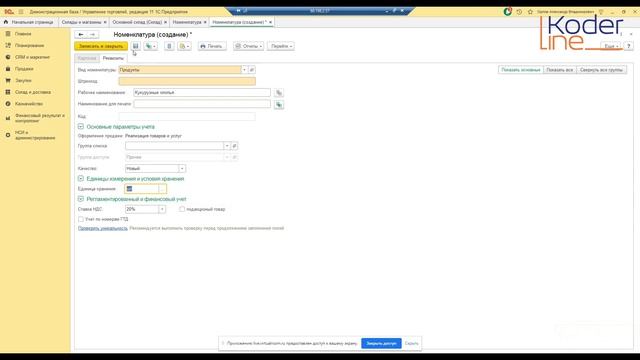Open the linked item for Группа списка field

pos(234,146)
